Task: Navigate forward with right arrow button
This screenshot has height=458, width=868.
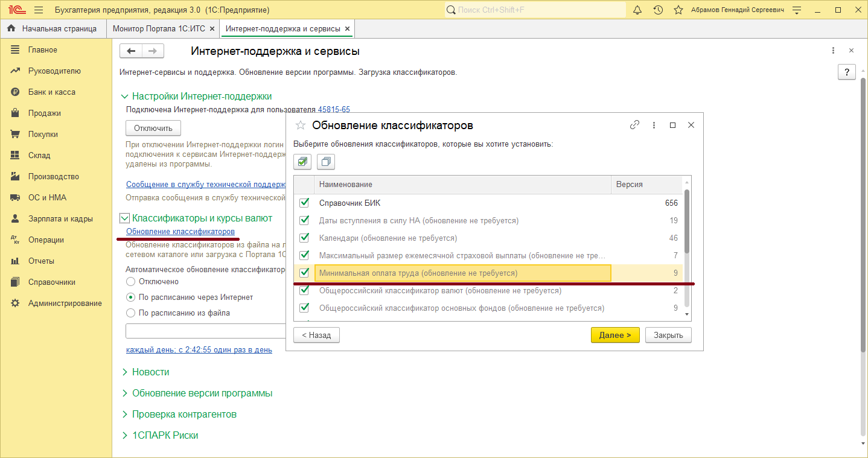Action: click(x=153, y=51)
